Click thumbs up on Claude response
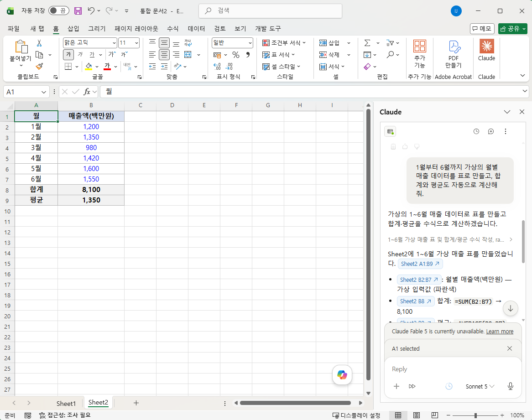The width and height of the screenshot is (532, 420). 405,146
